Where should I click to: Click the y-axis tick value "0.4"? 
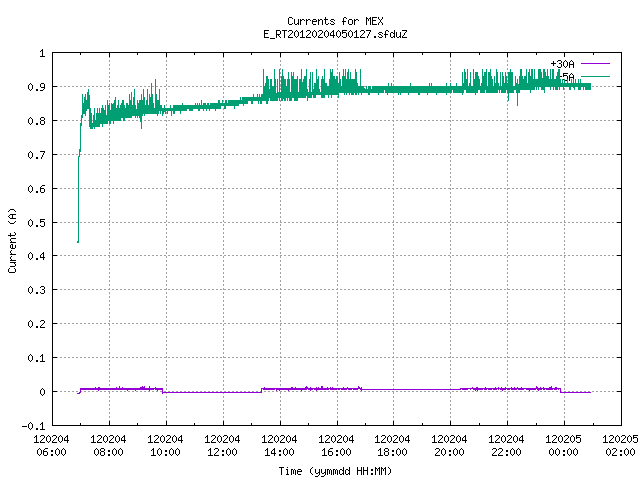36,256
